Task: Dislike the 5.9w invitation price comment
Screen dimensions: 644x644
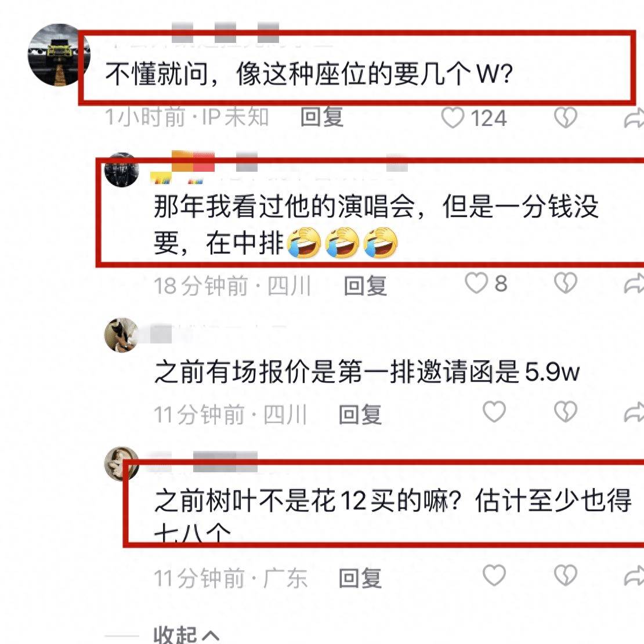Action: click(566, 411)
